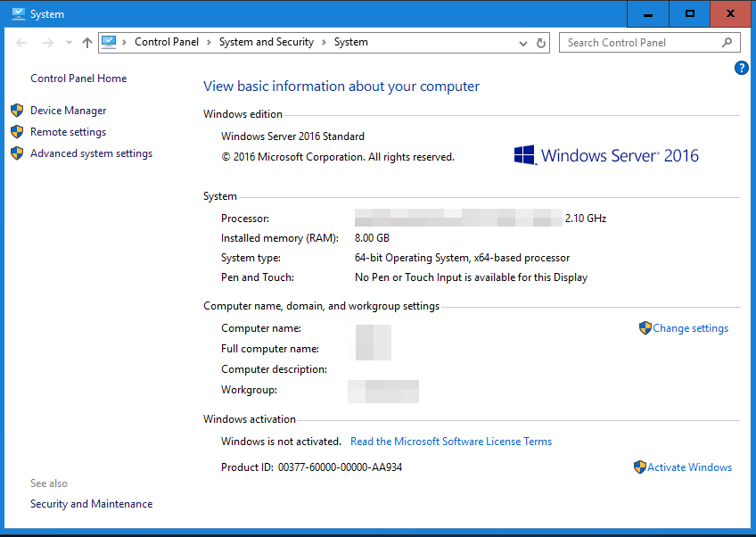
Task: Click Change settings link
Action: pos(690,328)
